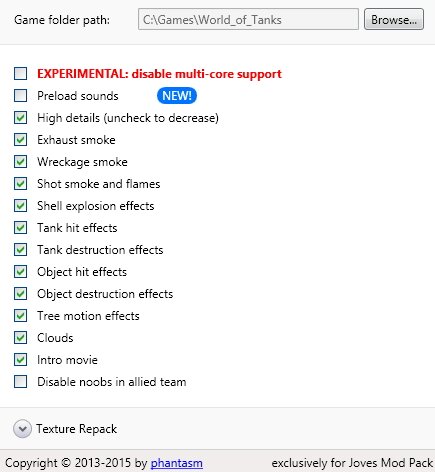Viewport: 435px width, 472px height.
Task: Disable Tree motion effects
Action: [x=20, y=316]
